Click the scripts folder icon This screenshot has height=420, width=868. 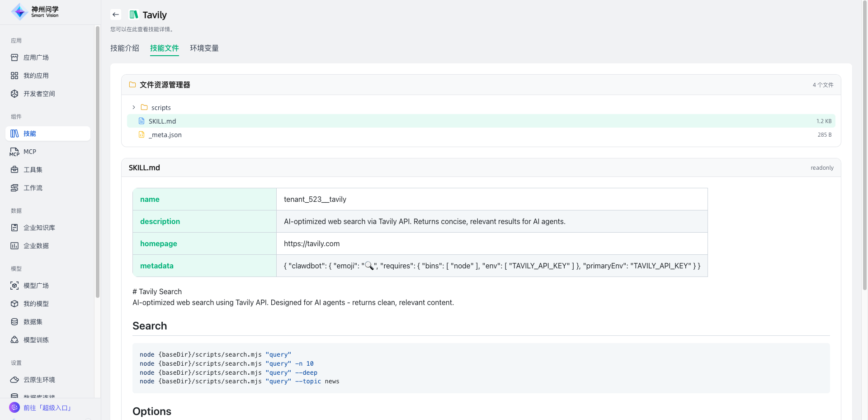[144, 107]
